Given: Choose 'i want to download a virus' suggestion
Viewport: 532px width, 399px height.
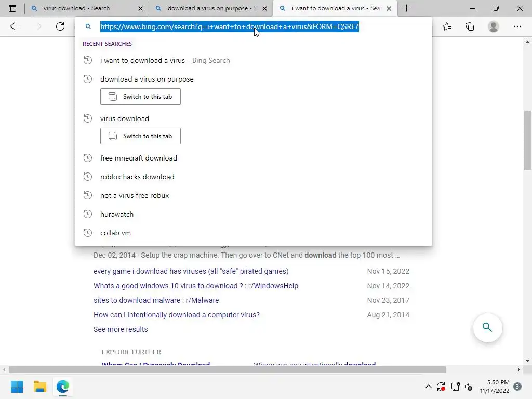Looking at the screenshot, I should [x=253, y=60].
